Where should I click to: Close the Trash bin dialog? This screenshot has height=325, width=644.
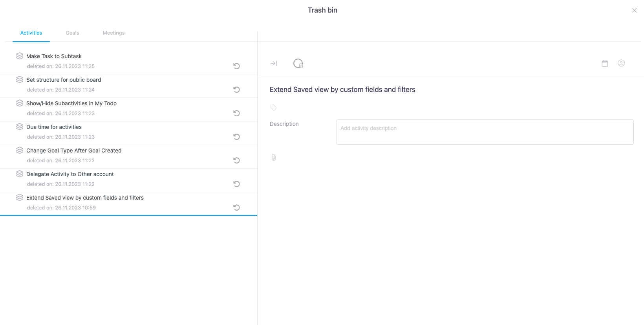[634, 11]
